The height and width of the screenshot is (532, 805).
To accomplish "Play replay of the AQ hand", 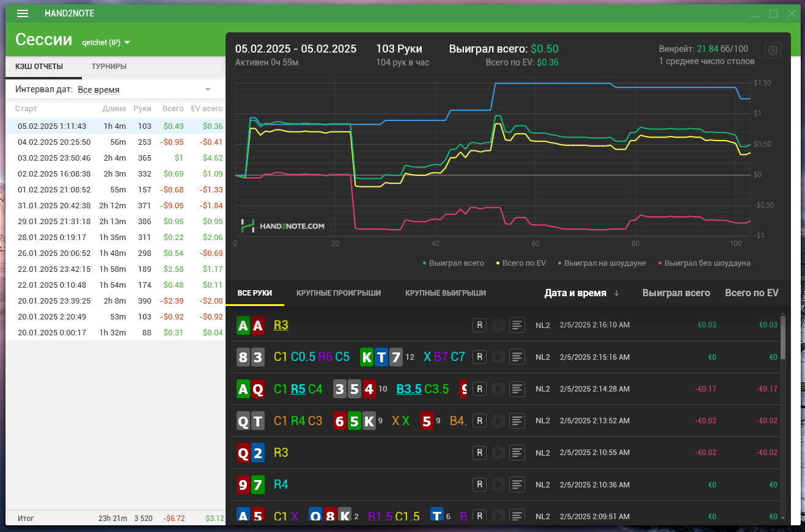I will 498,388.
